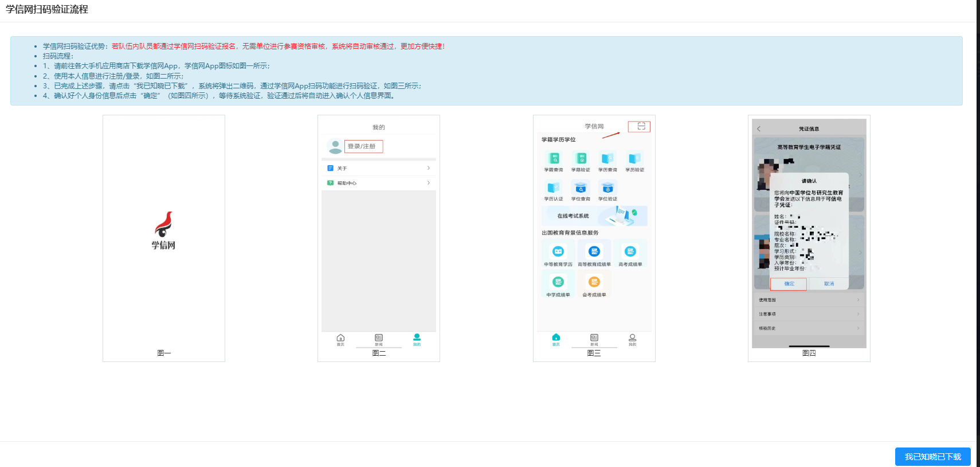Expand the 使用范围 row in 图四
The width and height of the screenshot is (980, 467).
pyautogui.click(x=809, y=299)
